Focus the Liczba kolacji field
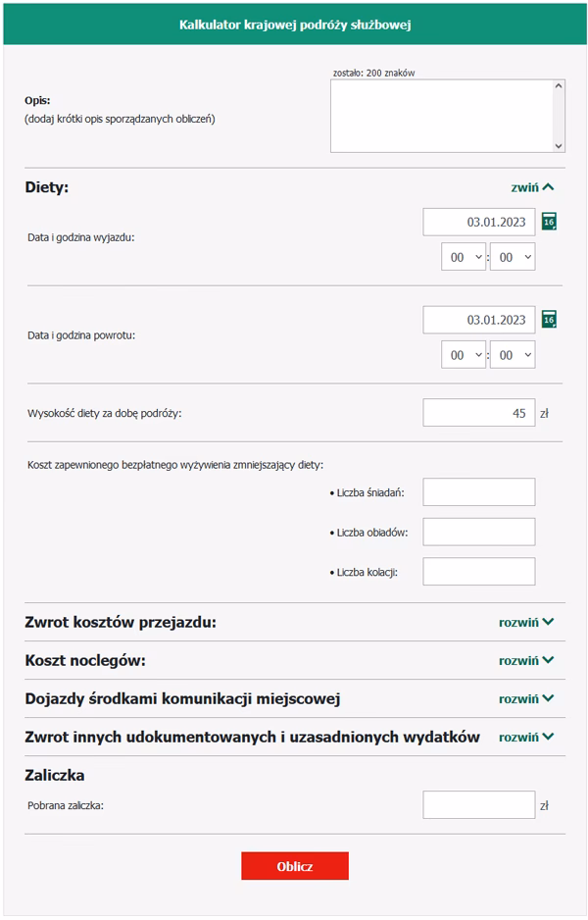Screen dimensions: 588x920 [x=477, y=570]
